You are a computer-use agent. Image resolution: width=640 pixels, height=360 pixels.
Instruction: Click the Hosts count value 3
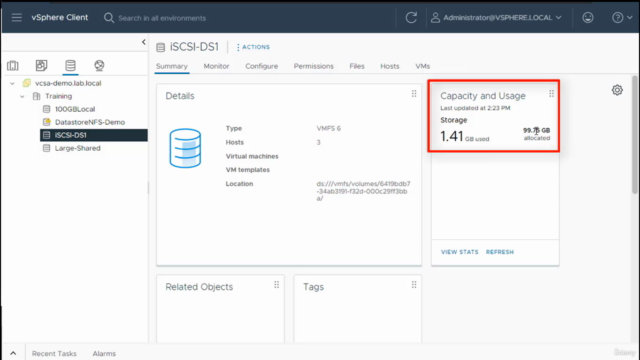coord(318,142)
